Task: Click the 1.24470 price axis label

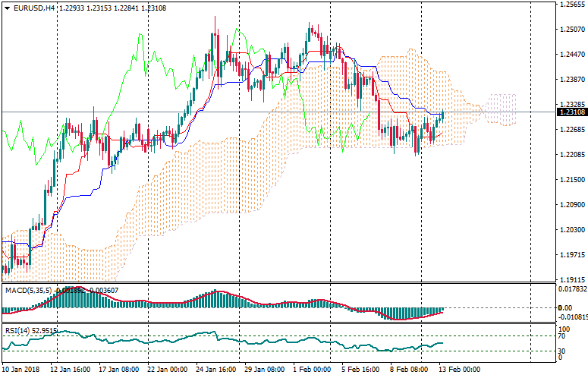Action: point(571,55)
